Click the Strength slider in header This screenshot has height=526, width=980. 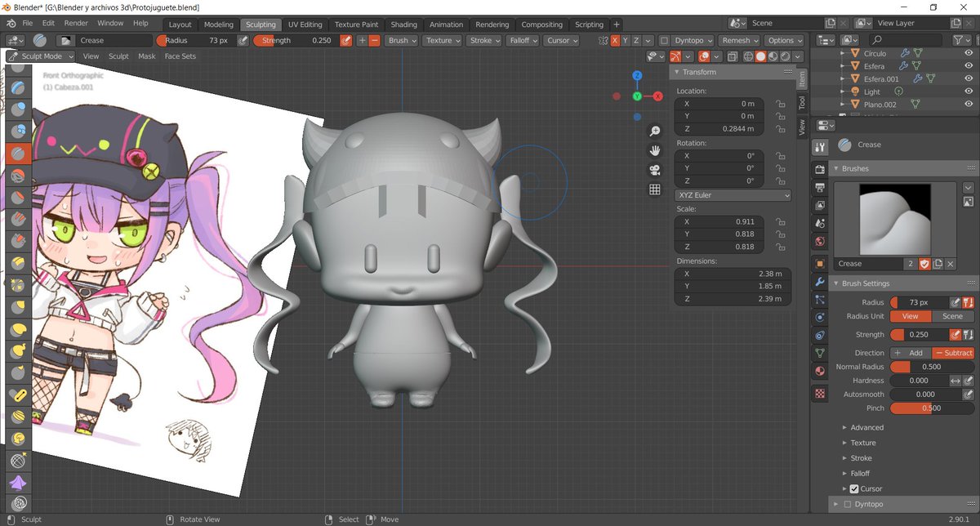click(296, 40)
